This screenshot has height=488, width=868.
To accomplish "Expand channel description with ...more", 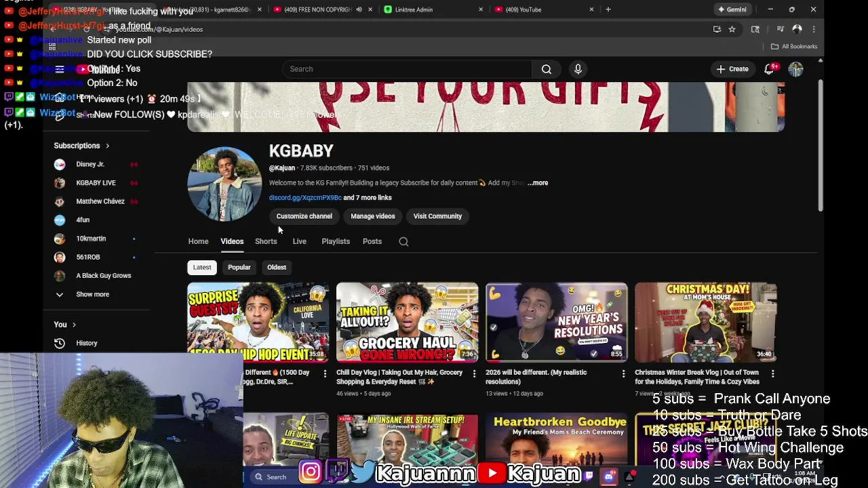I will [538, 183].
